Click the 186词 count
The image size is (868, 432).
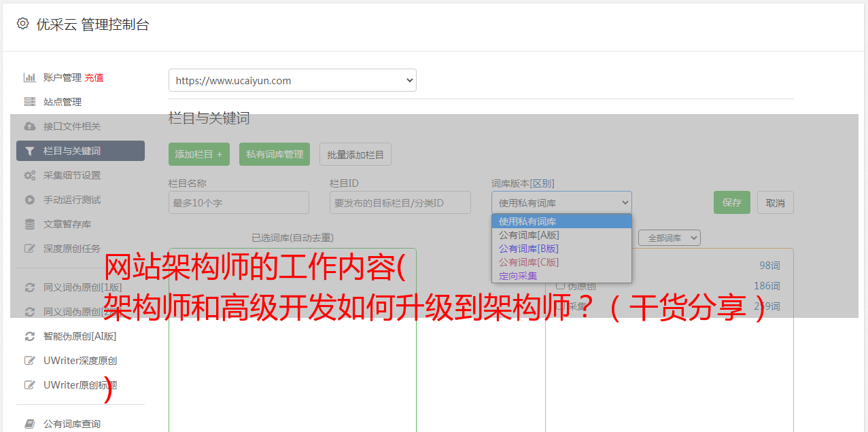pos(767,286)
